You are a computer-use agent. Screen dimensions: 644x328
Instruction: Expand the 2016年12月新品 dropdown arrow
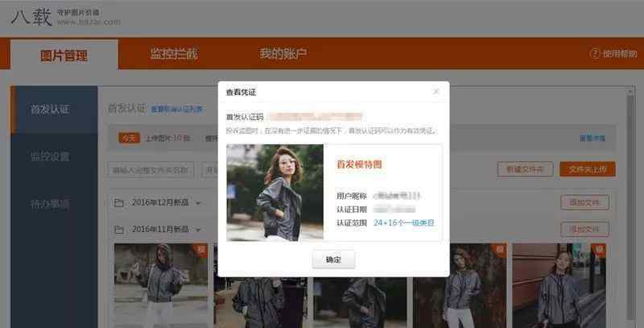point(198,203)
